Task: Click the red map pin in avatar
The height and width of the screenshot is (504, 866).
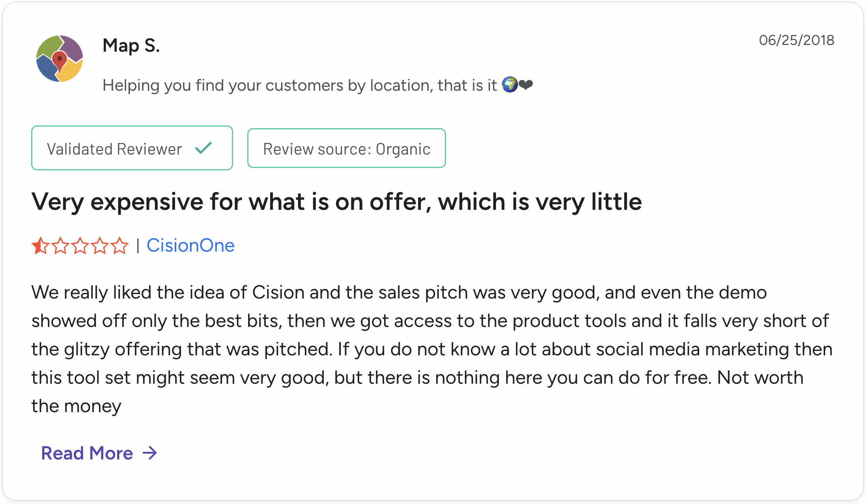Action: [x=60, y=61]
